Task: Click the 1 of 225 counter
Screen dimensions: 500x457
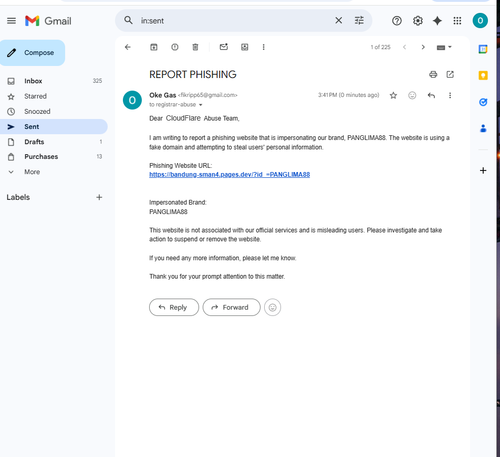Action: (x=380, y=47)
